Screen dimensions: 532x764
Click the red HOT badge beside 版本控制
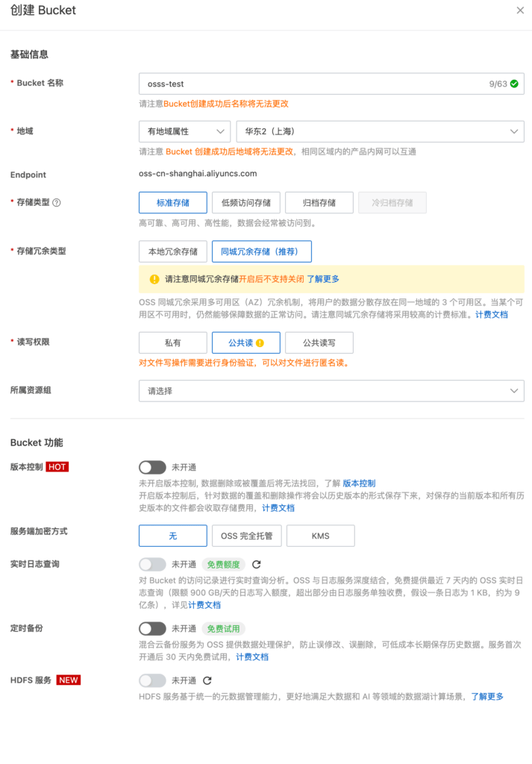point(57,467)
